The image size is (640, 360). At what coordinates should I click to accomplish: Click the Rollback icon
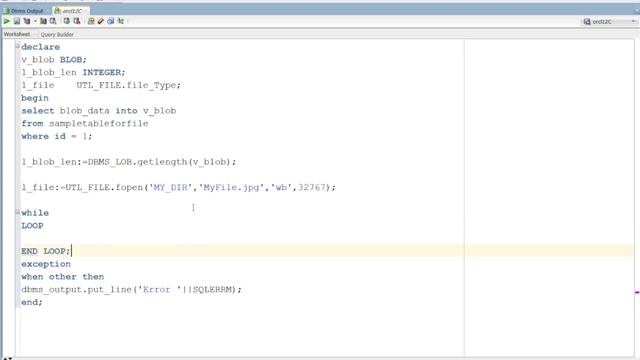pos(77,21)
